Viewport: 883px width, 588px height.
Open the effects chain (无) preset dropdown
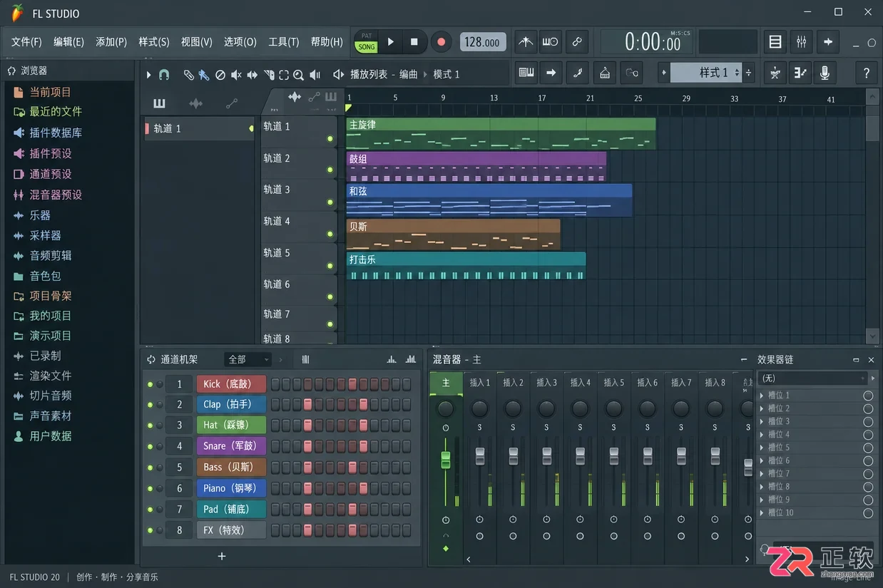[812, 378]
